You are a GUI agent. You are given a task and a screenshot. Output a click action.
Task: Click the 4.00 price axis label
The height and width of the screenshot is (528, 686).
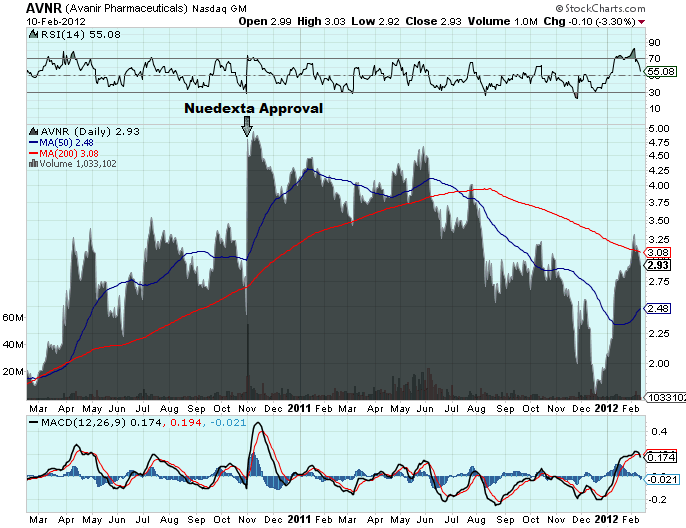pos(659,185)
